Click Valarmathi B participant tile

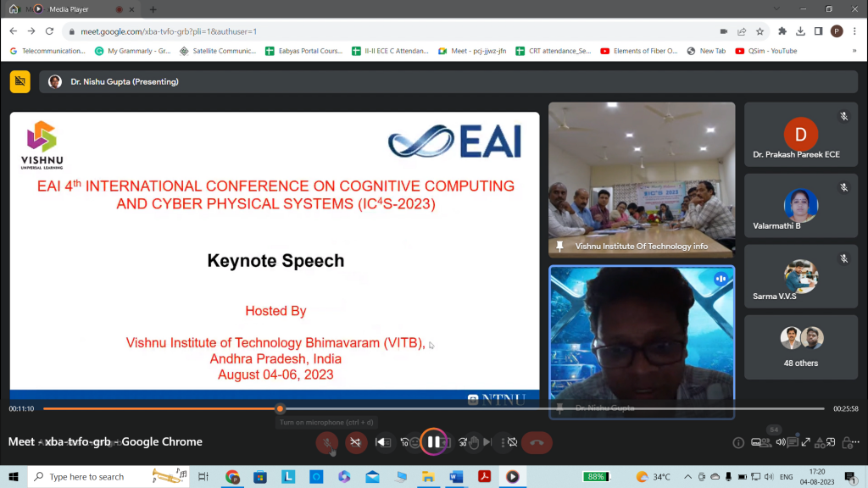tap(800, 206)
